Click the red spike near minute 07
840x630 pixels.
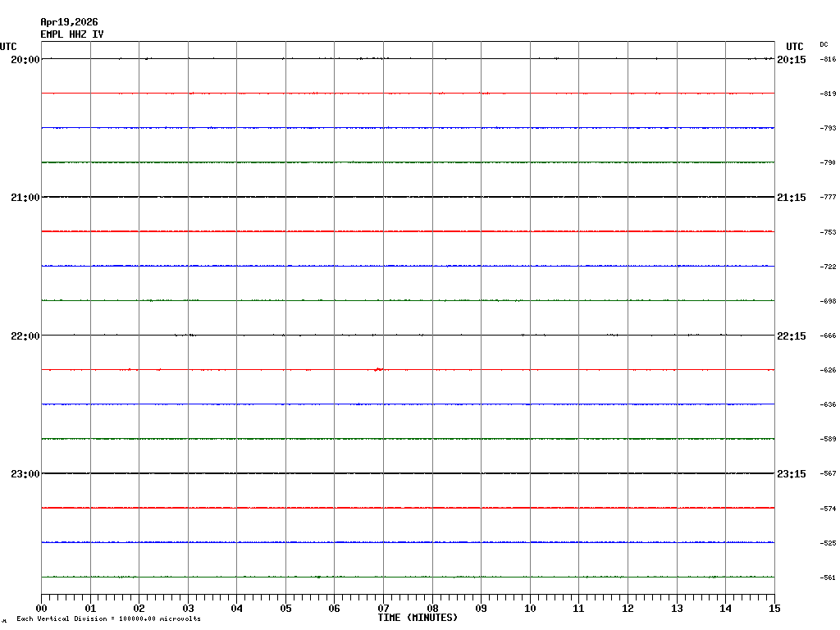(x=377, y=369)
